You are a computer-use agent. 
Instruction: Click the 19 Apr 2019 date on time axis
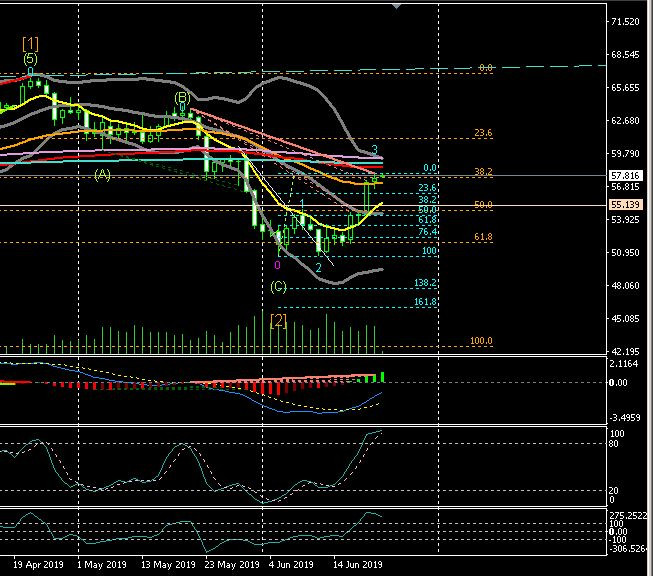click(39, 563)
